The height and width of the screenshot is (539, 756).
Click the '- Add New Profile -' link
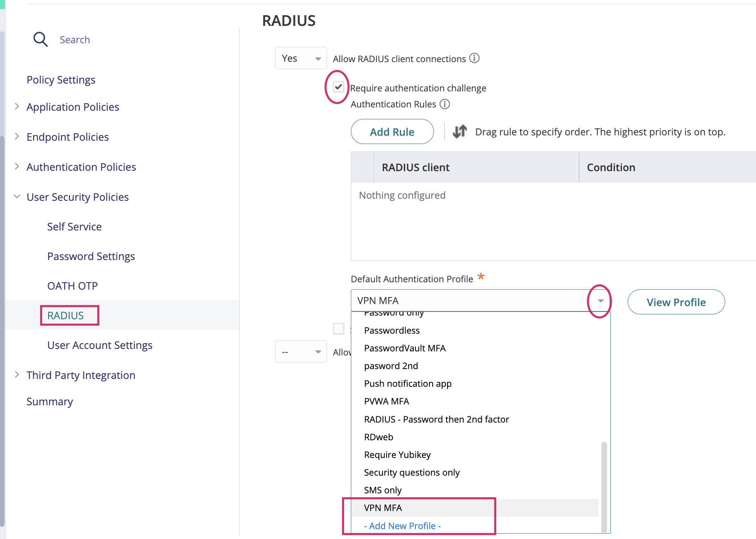[402, 525]
